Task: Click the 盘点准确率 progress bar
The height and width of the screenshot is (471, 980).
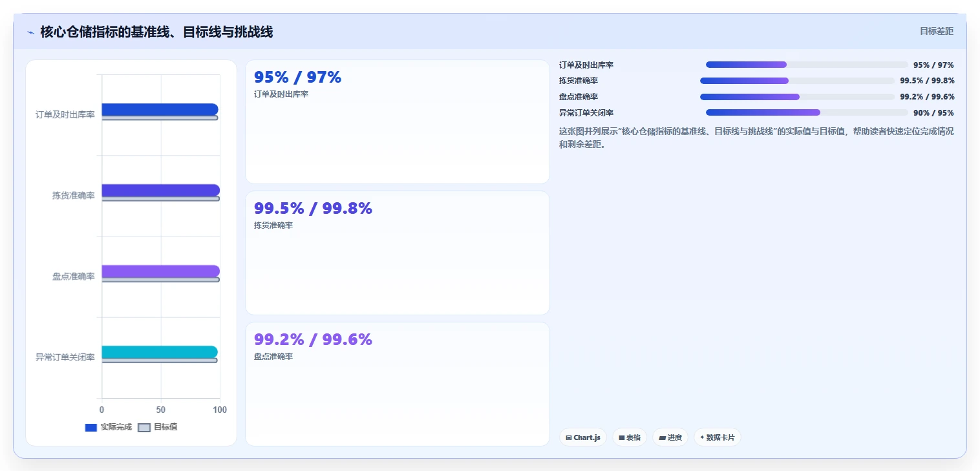Action: pos(798,97)
